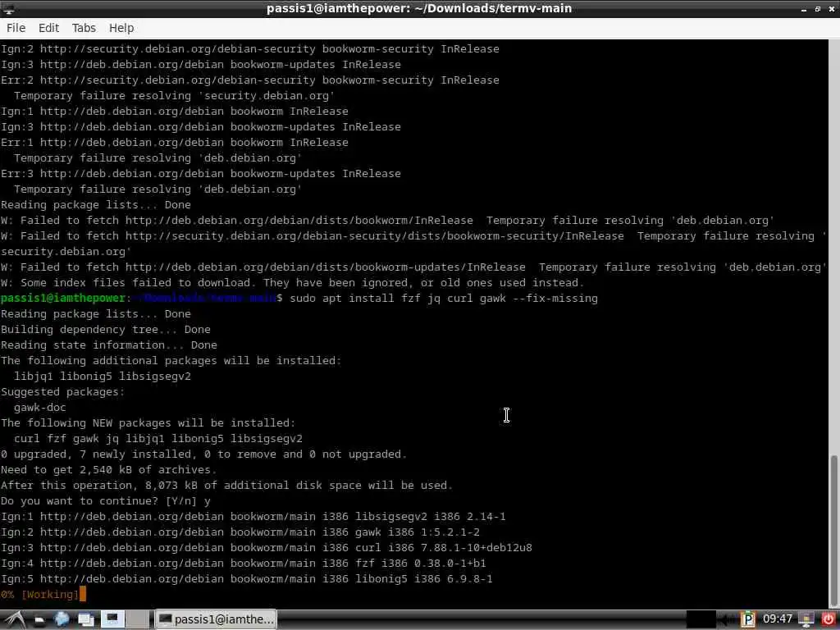Click 'Need to get 2,540 kB of archives.' line
Screen dimensions: 840x630
pyautogui.click(x=109, y=470)
